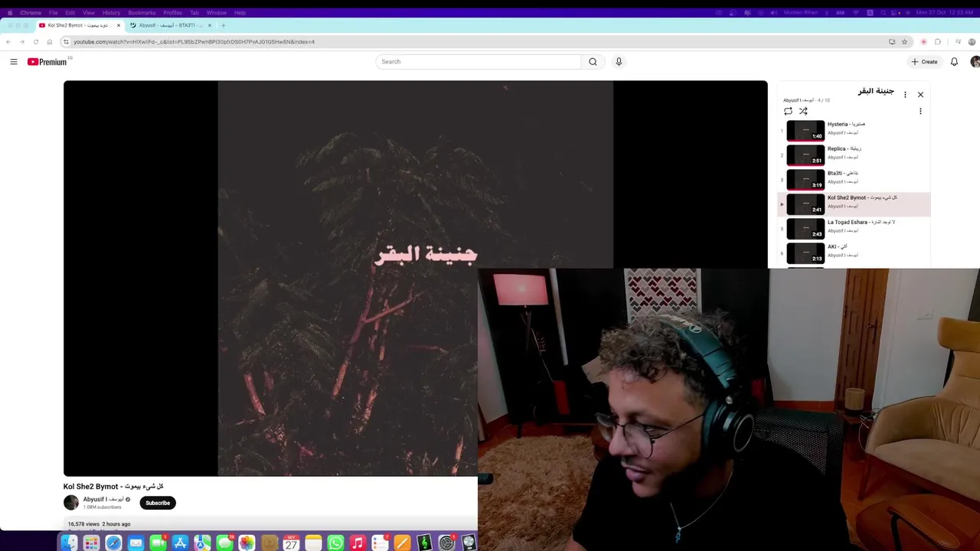Open Messages from the Dock
The width and height of the screenshot is (980, 551).
[224, 543]
